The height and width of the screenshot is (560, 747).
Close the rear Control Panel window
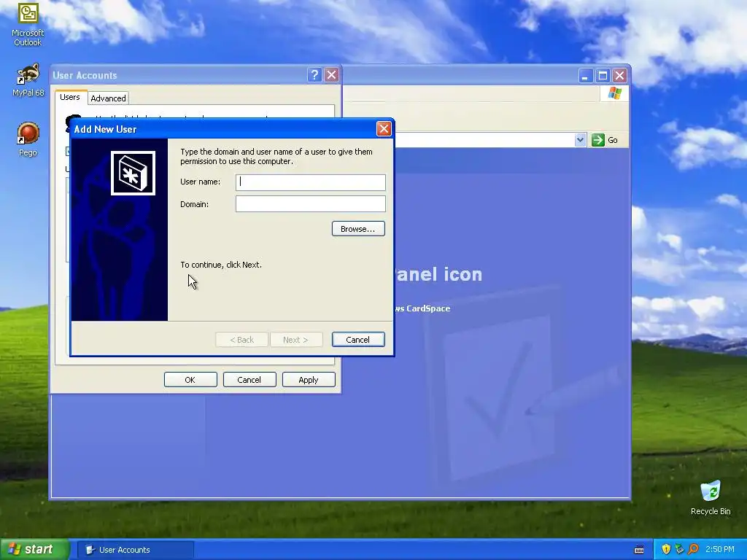(619, 75)
